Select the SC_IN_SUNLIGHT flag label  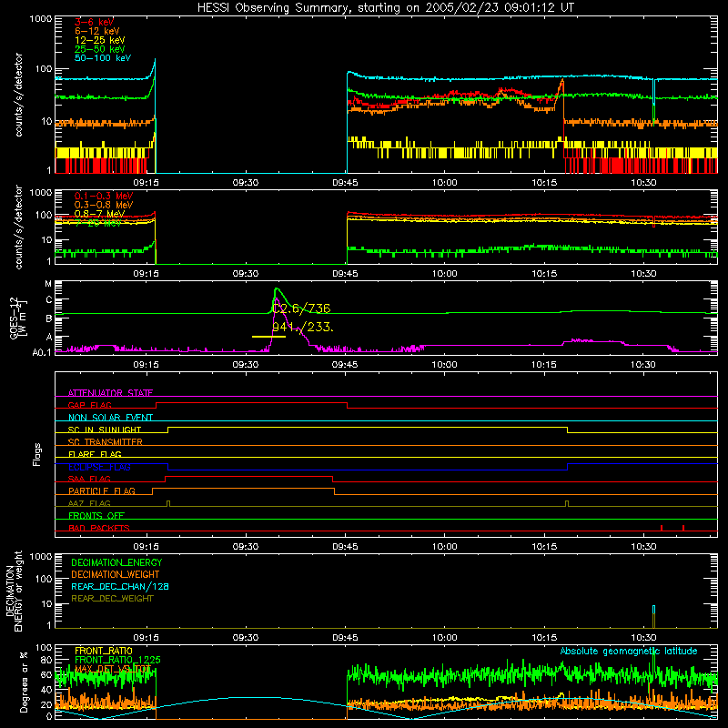pos(105,430)
